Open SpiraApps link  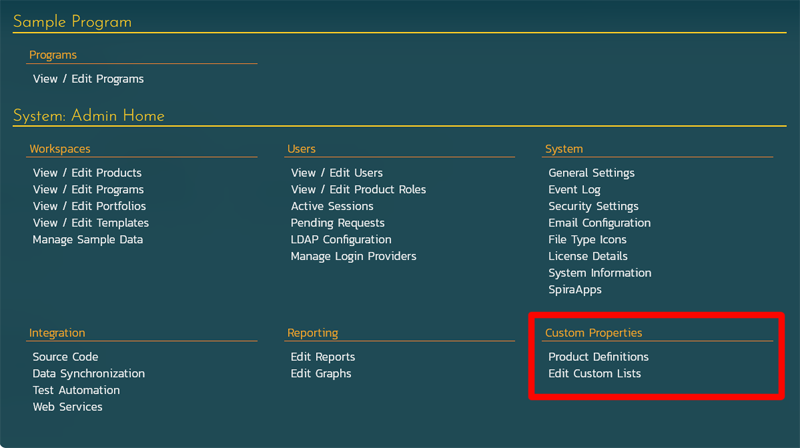pos(575,290)
